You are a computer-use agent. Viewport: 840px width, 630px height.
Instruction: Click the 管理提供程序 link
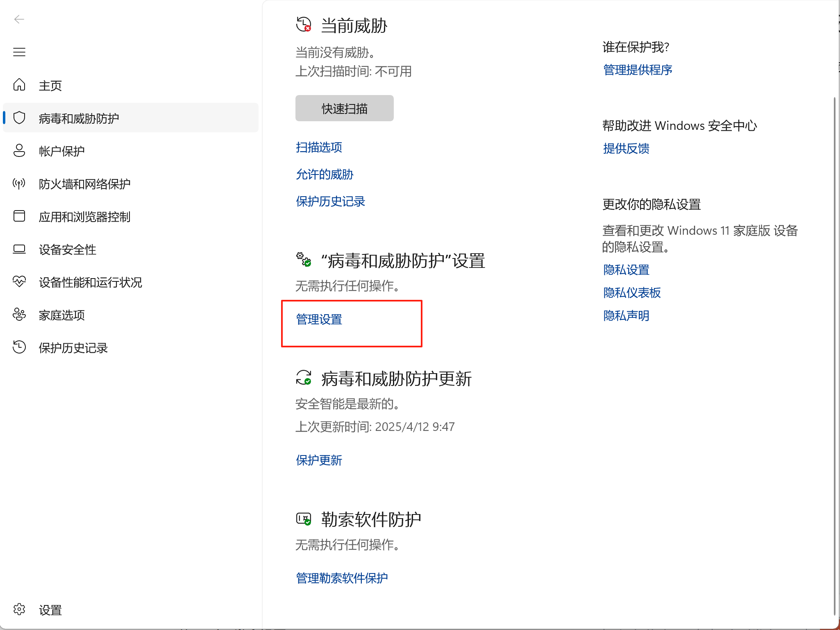point(638,70)
